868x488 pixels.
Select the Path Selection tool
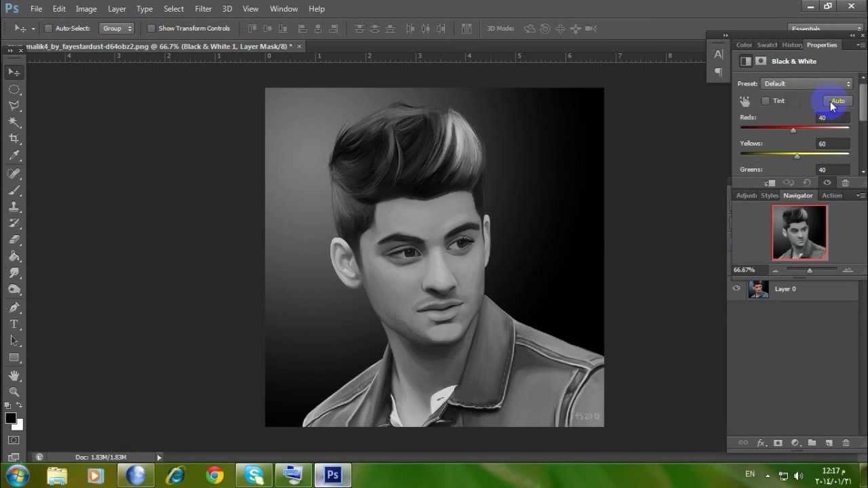click(x=14, y=341)
